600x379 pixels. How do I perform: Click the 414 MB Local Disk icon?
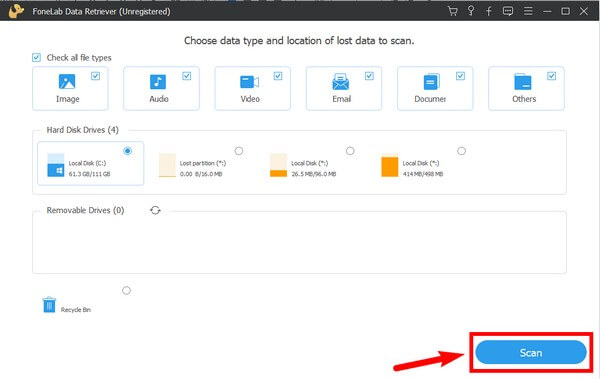pos(390,165)
